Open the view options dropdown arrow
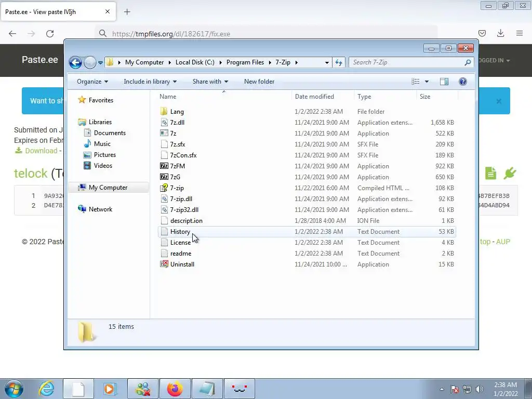The image size is (532, 399). point(427,82)
